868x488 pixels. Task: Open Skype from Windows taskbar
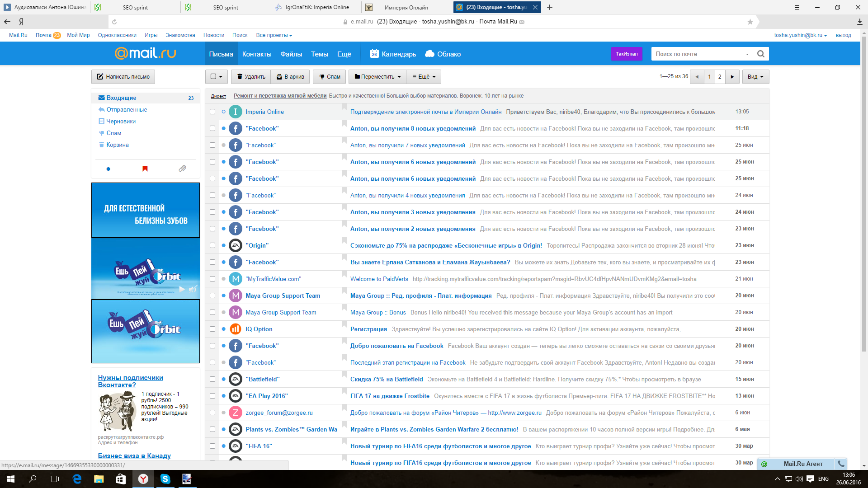[x=165, y=479]
